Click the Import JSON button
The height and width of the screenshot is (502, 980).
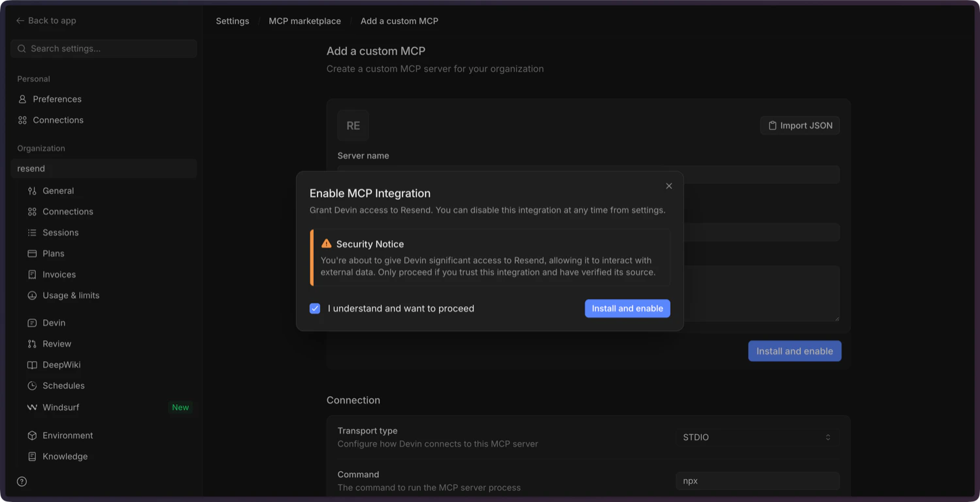(800, 126)
